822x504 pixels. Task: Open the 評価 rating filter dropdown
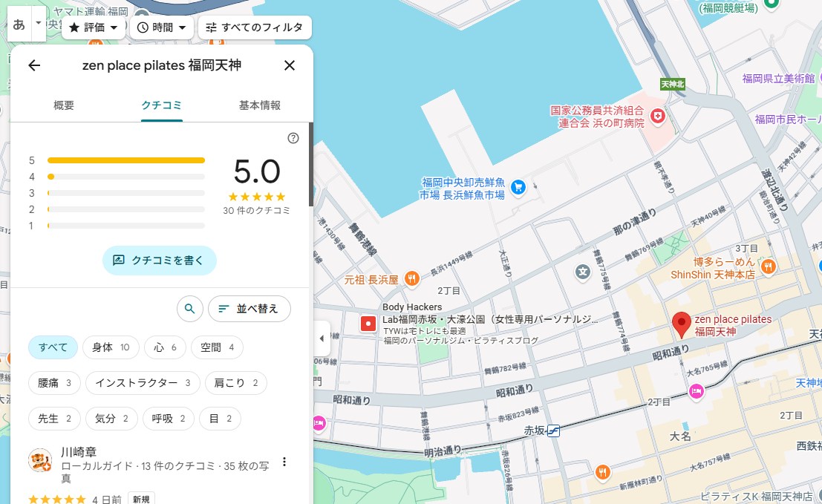[94, 27]
